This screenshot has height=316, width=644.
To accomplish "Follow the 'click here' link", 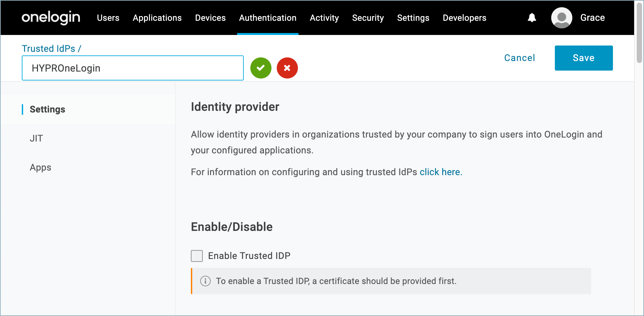I will 440,172.
